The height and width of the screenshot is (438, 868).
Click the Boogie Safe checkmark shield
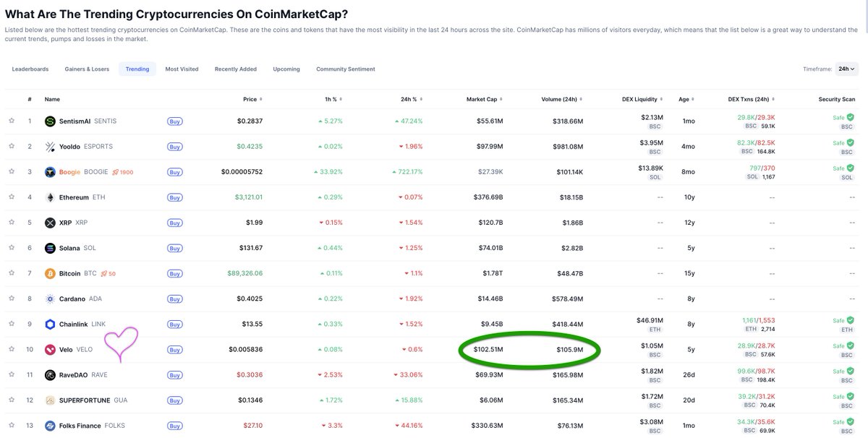851,168
